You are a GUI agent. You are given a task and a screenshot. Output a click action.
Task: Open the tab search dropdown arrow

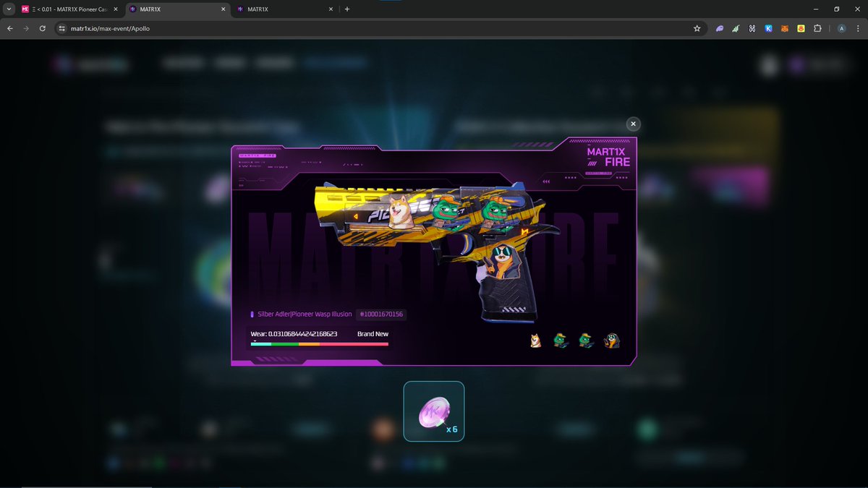[x=8, y=9]
